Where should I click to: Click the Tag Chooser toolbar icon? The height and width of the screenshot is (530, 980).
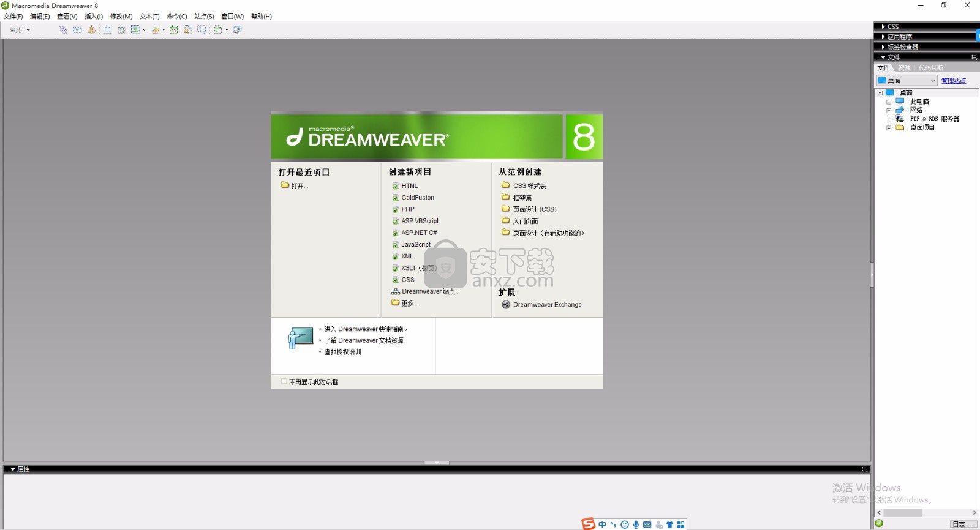tap(238, 30)
